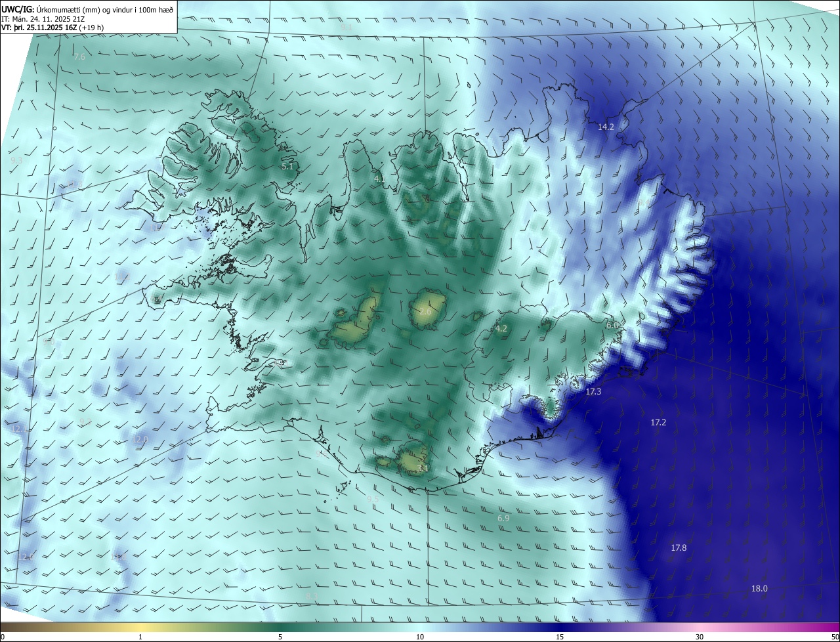Image resolution: width=840 pixels, height=642 pixels.
Task: Click the 17.8 value label
Action: [x=679, y=547]
